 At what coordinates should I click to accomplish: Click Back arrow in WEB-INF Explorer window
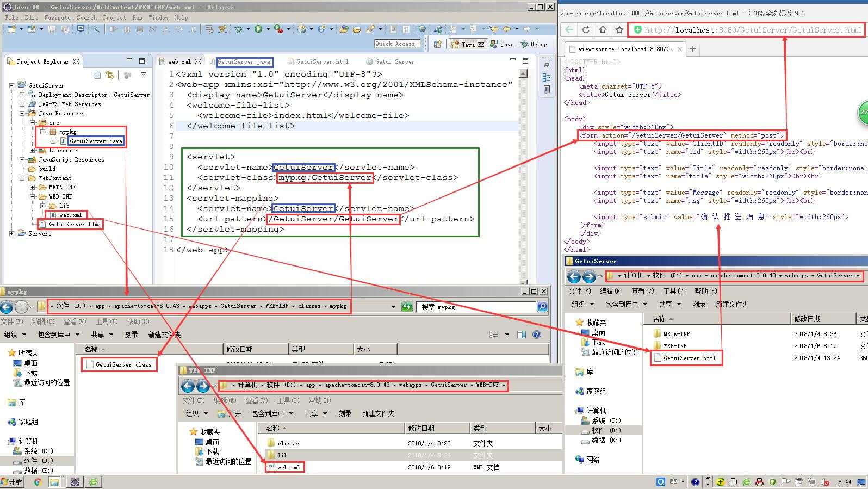tap(188, 386)
